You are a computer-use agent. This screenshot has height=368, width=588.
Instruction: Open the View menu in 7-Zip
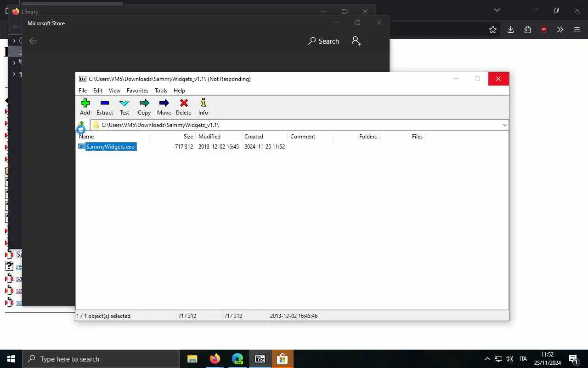coord(114,91)
